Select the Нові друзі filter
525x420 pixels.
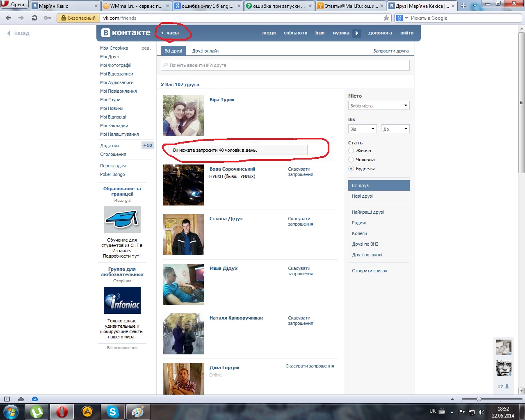pos(362,196)
